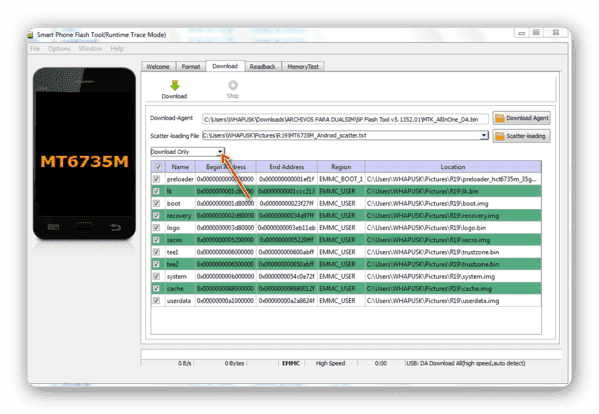599x414 pixels.
Task: Click the Download-Agent path field
Action: click(x=345, y=120)
